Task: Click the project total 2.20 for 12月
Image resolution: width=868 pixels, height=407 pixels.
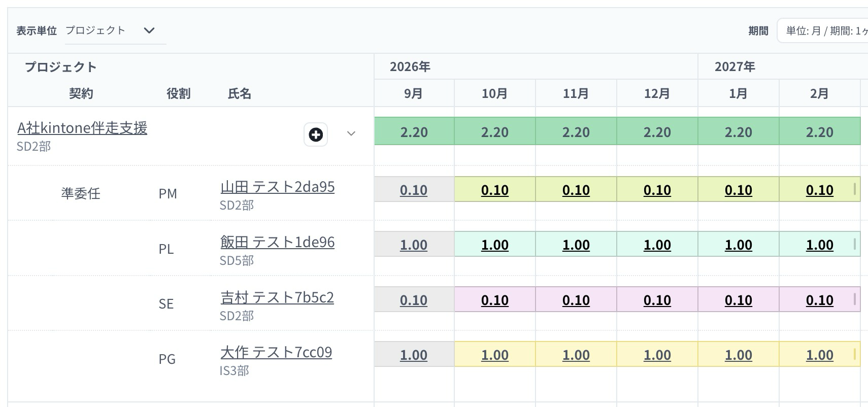Action: coord(657,132)
